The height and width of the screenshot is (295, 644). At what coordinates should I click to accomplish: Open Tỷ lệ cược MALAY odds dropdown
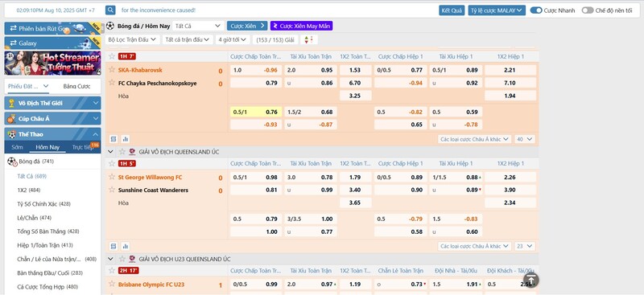point(497,10)
